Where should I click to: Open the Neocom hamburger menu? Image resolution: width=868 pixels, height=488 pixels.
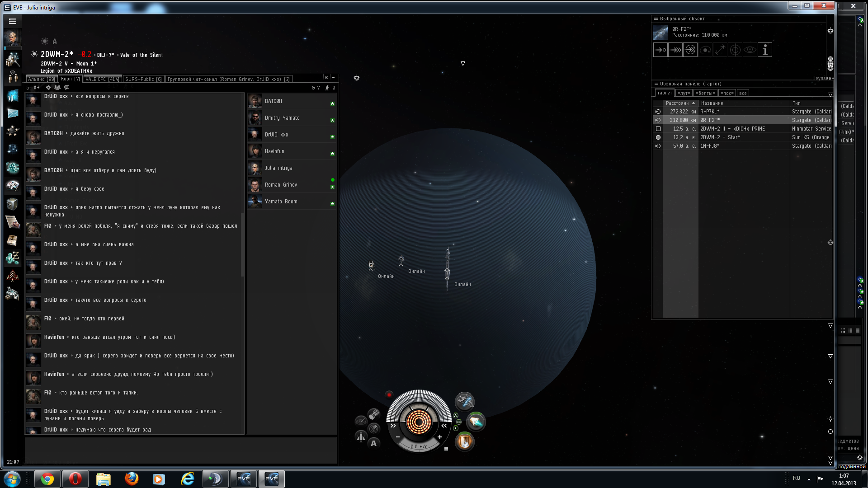(x=13, y=21)
